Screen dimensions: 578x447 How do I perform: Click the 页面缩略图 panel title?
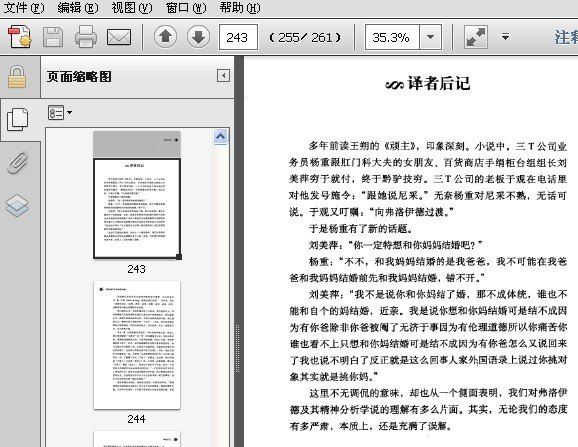point(79,77)
